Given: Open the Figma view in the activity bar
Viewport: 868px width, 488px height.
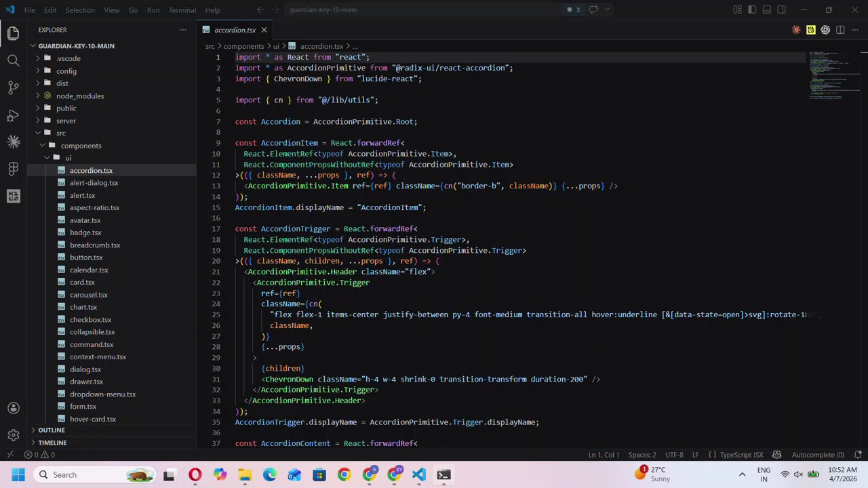Looking at the screenshot, I should [x=13, y=169].
